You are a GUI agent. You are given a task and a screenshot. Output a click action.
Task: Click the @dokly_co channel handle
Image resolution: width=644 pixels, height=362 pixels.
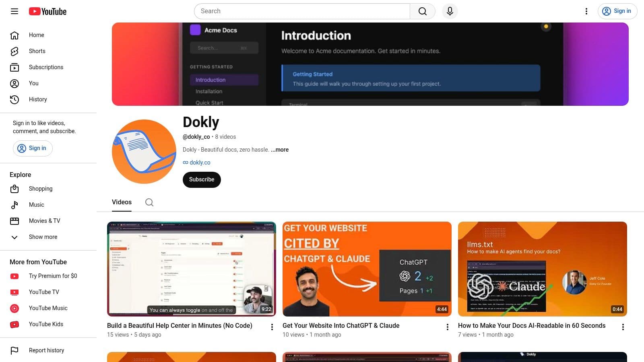pos(196,137)
